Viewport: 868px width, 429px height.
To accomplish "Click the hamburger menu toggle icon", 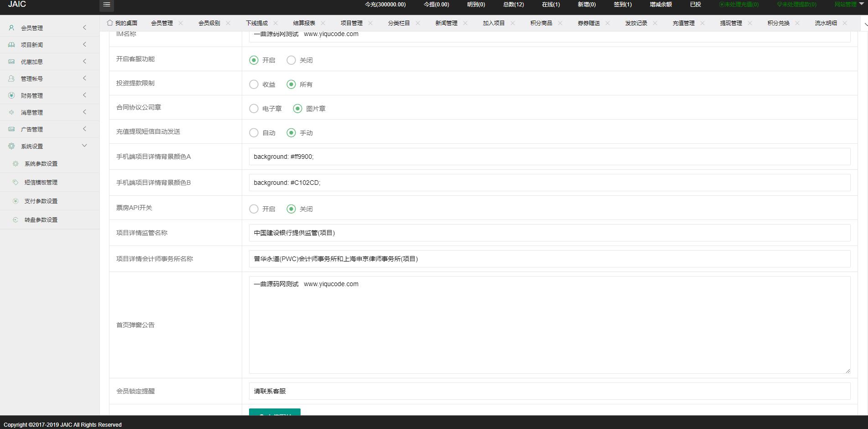I will [x=106, y=5].
